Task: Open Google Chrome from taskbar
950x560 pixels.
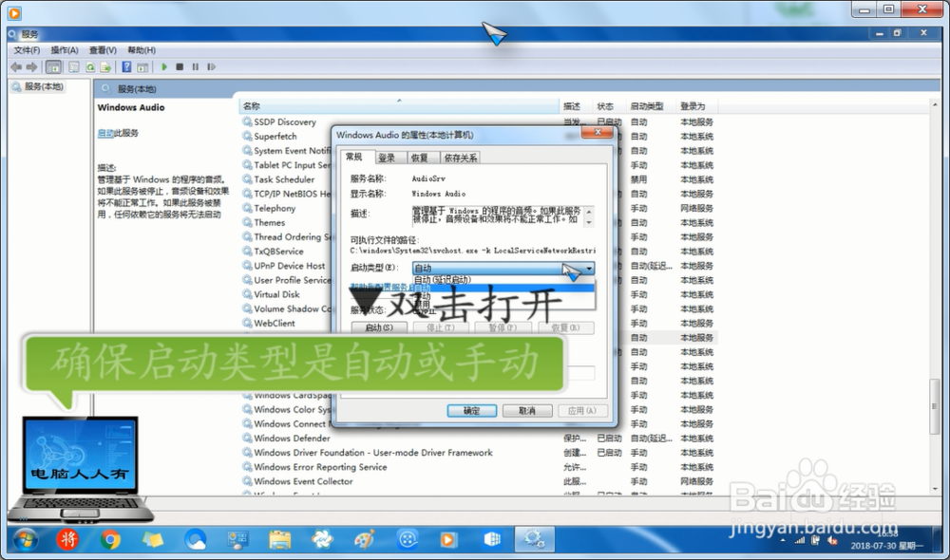Action: (110, 539)
